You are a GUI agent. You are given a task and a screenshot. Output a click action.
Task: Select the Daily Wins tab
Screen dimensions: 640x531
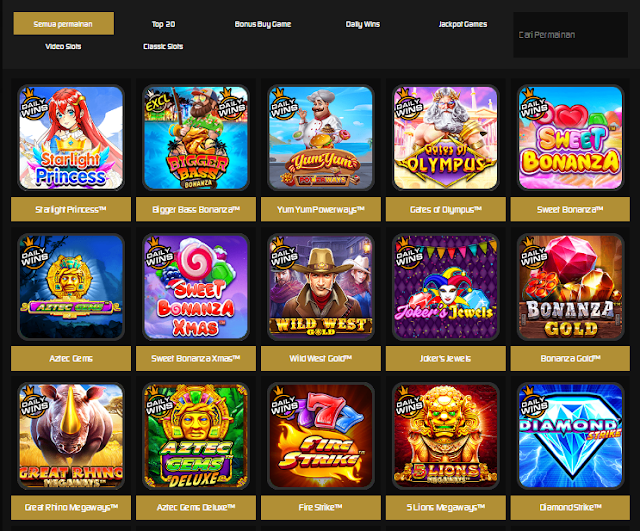[x=363, y=24]
